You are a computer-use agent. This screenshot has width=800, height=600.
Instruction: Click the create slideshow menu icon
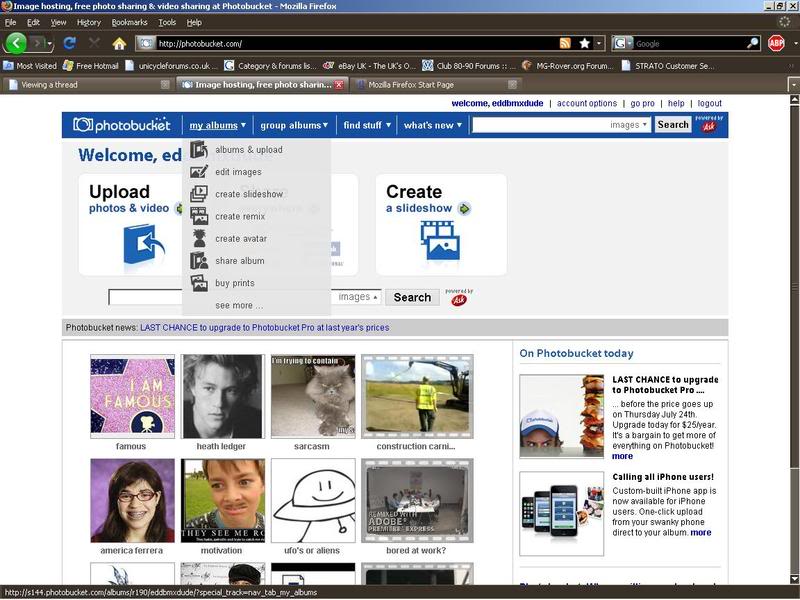(198, 194)
